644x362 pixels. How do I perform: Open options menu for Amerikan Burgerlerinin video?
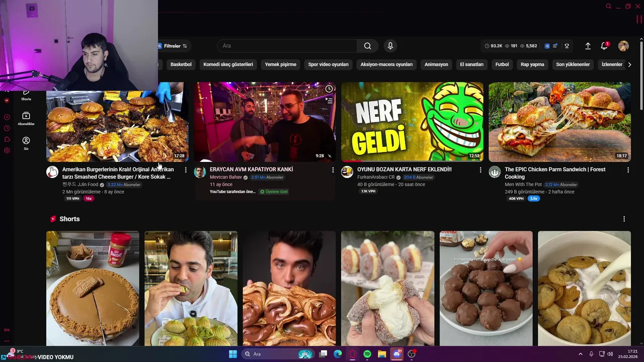tap(186, 170)
